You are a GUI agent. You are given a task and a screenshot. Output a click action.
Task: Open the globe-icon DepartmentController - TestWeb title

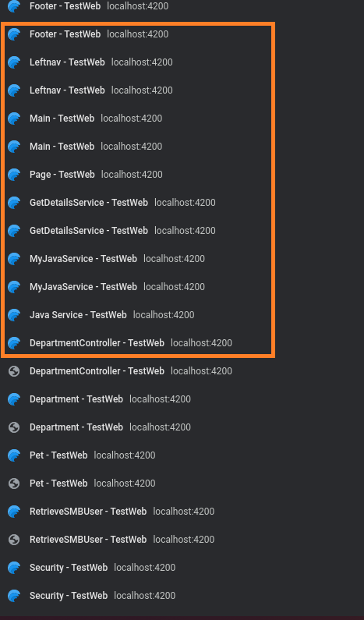97,371
